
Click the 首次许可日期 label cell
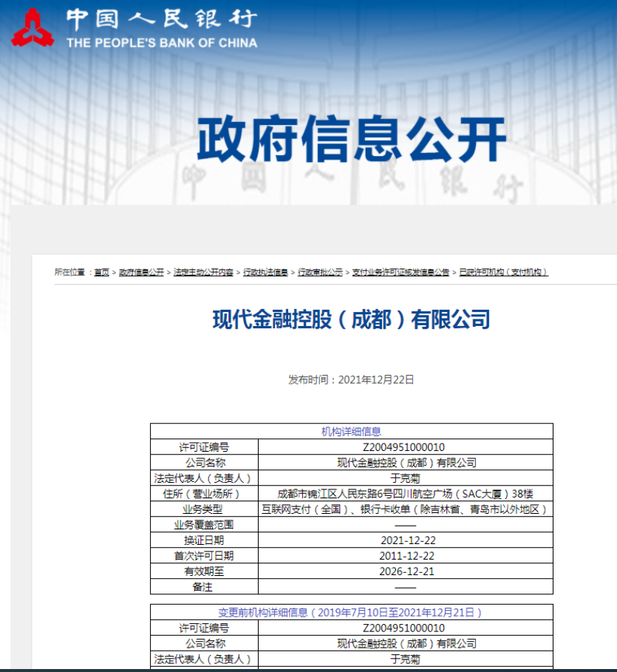click(205, 555)
